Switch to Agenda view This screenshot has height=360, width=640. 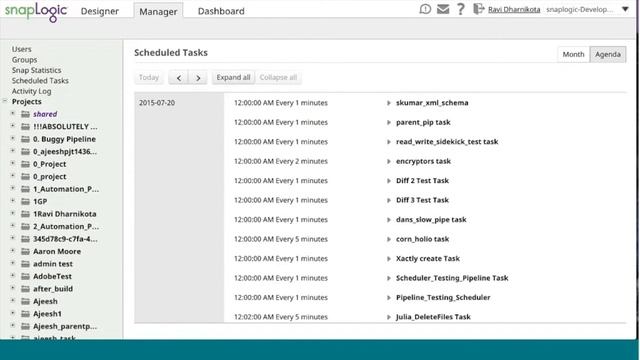(x=608, y=54)
